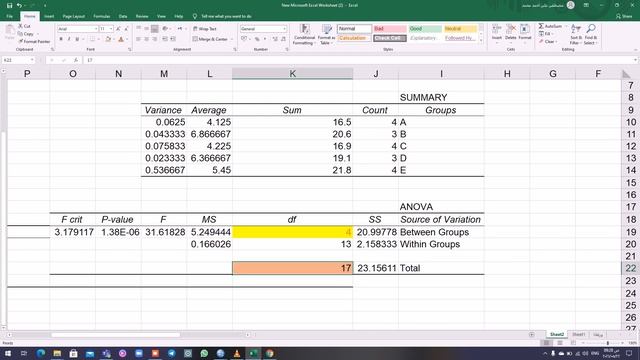Select the Sheet2 tab
This screenshot has height=360, width=640.
556,334
